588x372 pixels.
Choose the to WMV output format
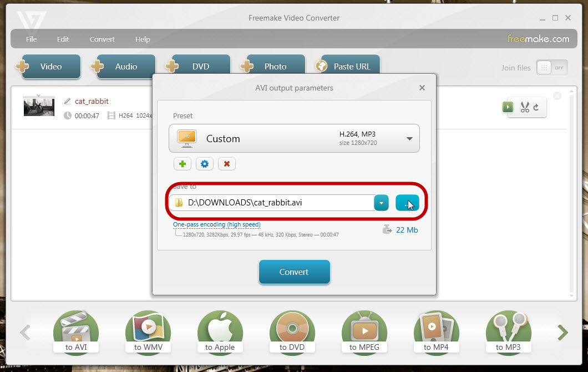(x=148, y=333)
